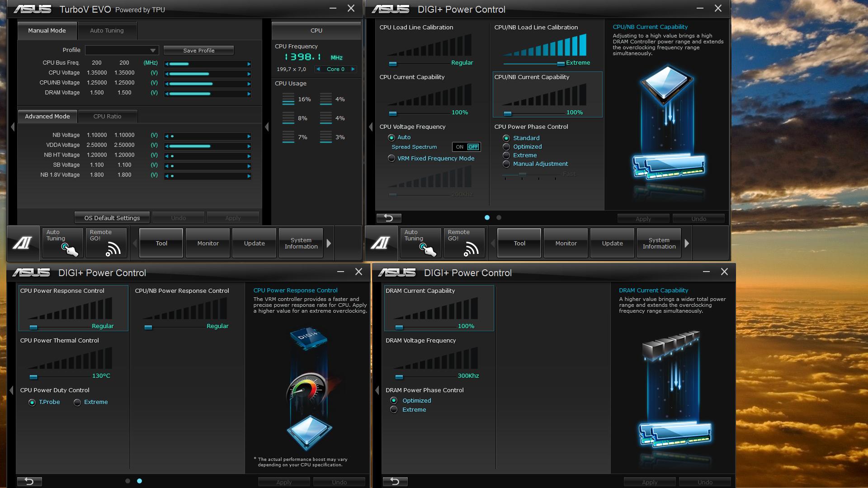This screenshot has height=488, width=868.
Task: Collapse TurboV left side panel arrow
Action: coord(12,127)
